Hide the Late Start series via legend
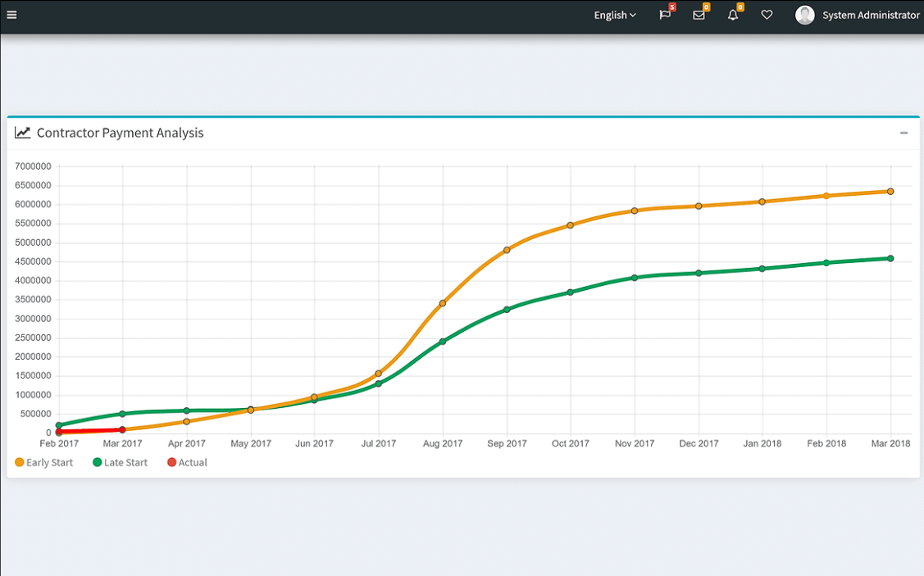The image size is (924, 576). tap(119, 462)
